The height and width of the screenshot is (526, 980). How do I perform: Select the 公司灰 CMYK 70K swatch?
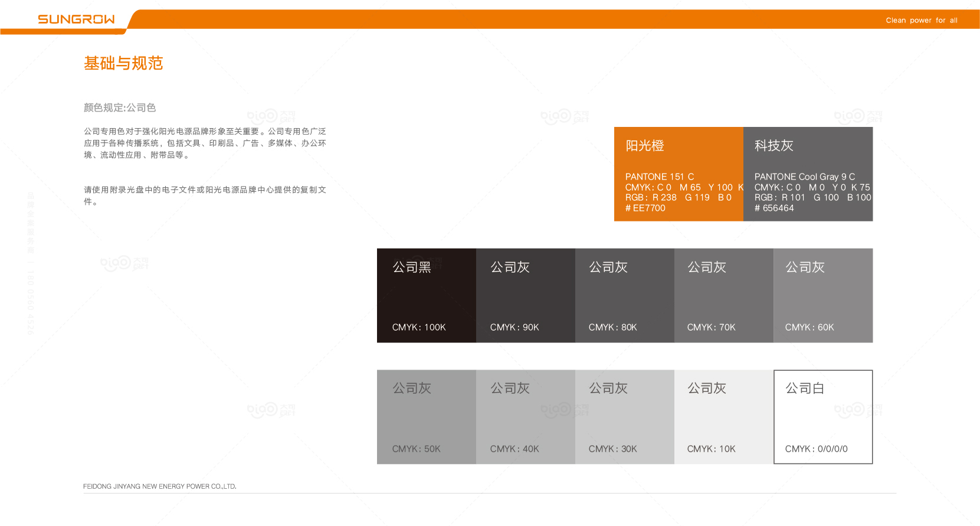(723, 295)
